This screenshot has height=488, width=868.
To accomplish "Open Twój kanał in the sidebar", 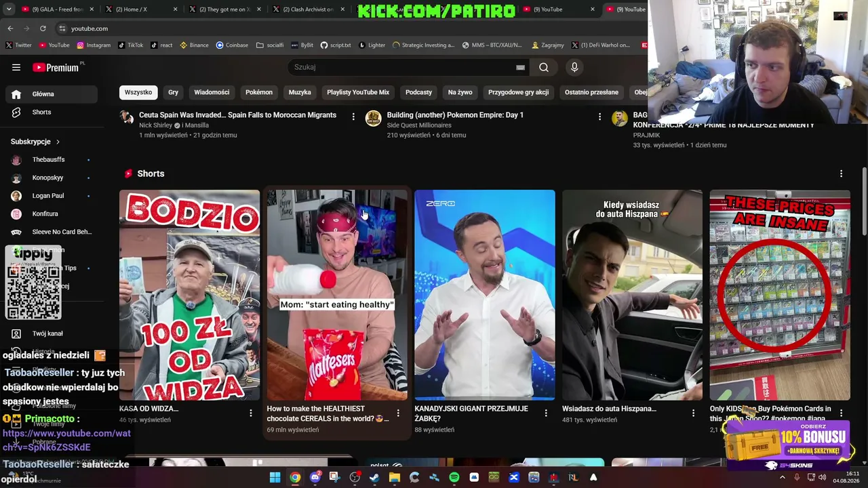I will (53, 333).
